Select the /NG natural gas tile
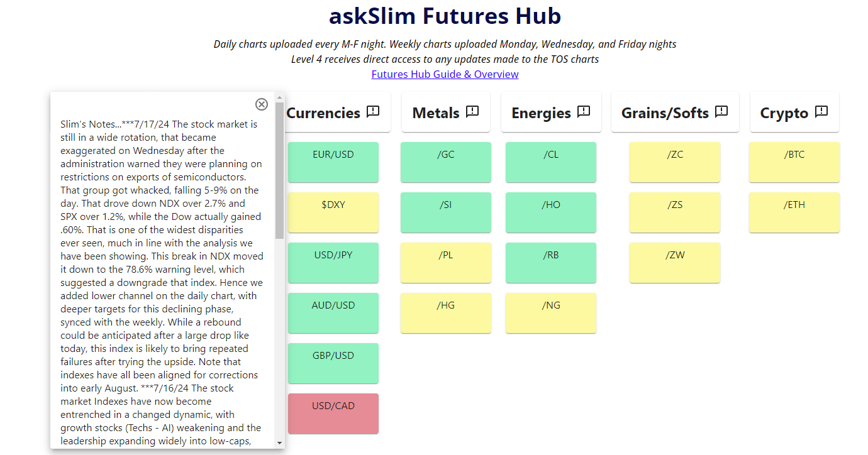 pos(551,313)
